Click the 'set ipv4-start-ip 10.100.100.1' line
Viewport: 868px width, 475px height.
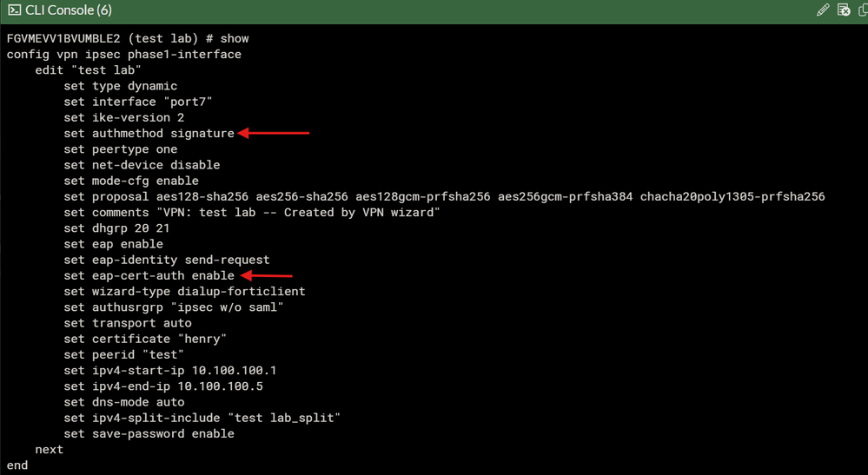coord(169,370)
